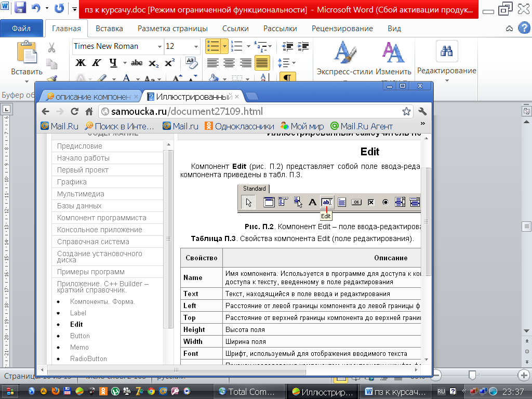Click Word zoom in plus button

(x=524, y=375)
